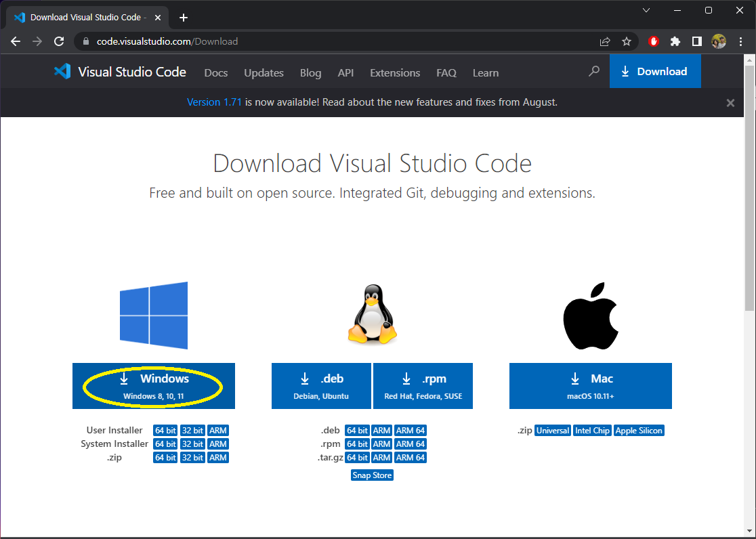The height and width of the screenshot is (539, 756).
Task: Open the Learn menu item
Action: 486,73
